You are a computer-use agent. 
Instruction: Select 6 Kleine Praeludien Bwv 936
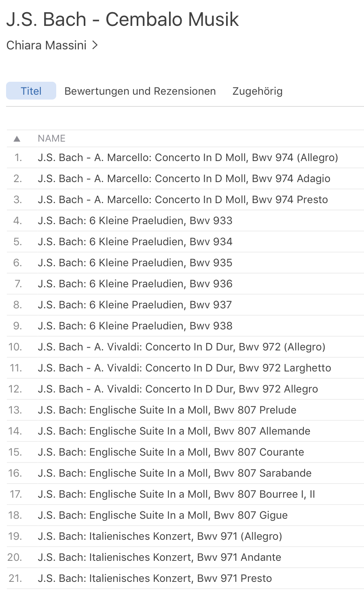[x=135, y=284]
